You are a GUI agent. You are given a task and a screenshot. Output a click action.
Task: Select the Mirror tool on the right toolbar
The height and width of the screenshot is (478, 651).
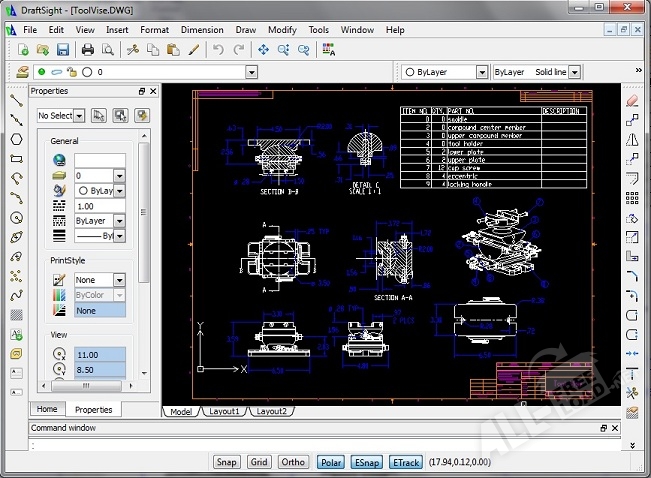[x=632, y=139]
